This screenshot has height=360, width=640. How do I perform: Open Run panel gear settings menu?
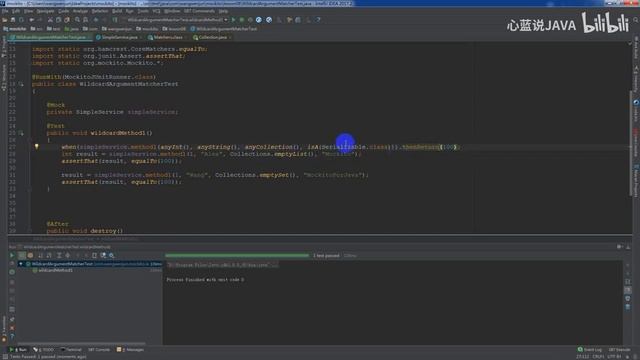click(x=620, y=247)
